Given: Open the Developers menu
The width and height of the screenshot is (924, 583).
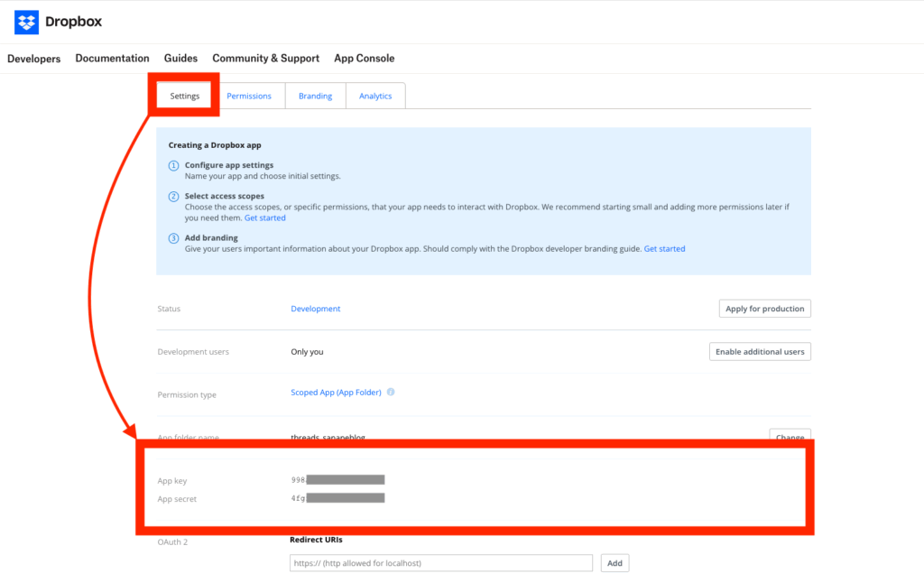Looking at the screenshot, I should 33,59.
